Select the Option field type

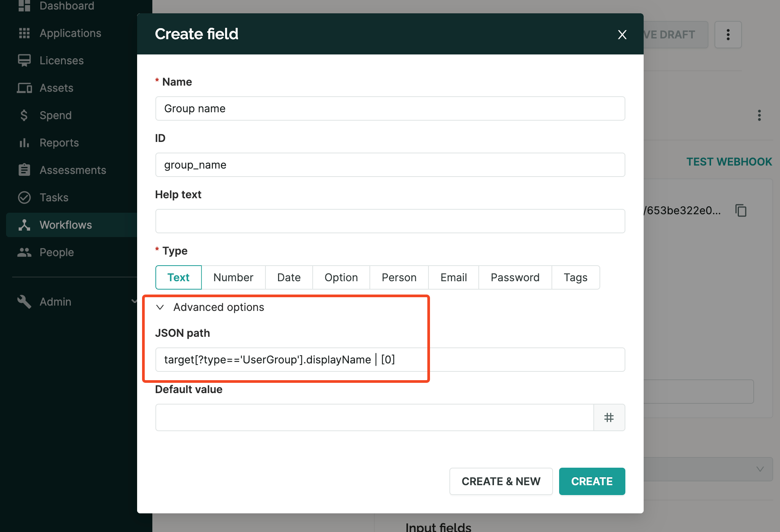[341, 277]
